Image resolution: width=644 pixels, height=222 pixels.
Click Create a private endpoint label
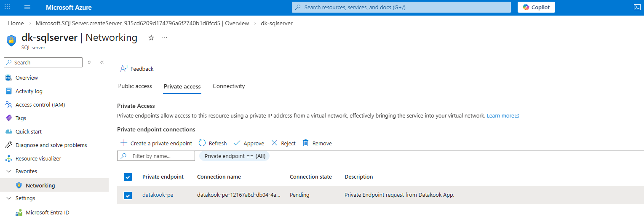pyautogui.click(x=161, y=143)
